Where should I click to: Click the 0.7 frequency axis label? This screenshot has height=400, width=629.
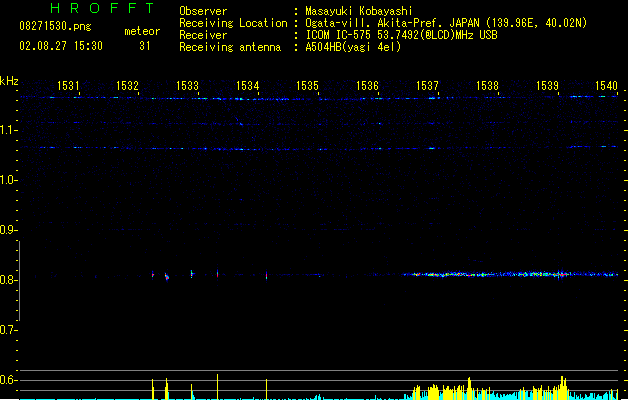coord(8,330)
